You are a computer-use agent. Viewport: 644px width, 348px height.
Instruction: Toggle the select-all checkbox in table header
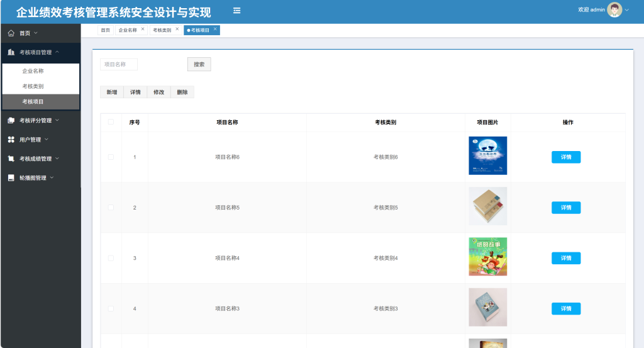(111, 121)
